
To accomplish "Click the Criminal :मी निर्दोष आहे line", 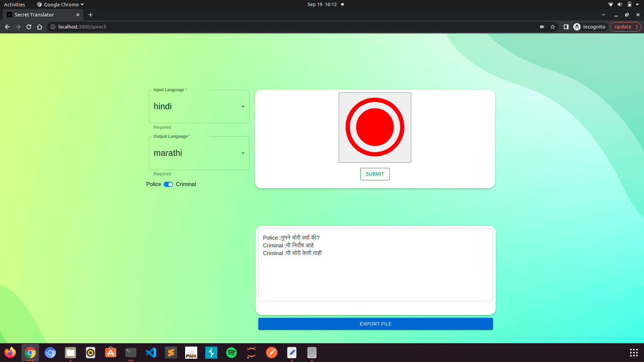I will tap(288, 245).
